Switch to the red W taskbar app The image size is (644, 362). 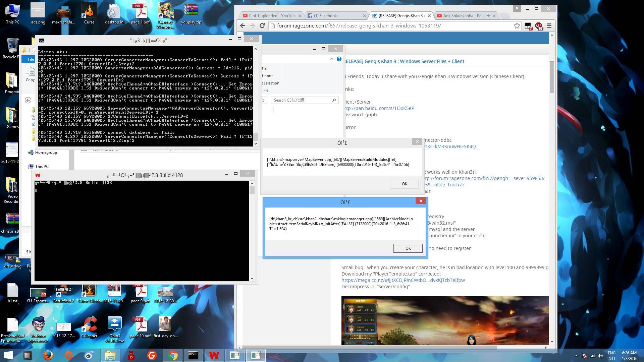point(214,355)
